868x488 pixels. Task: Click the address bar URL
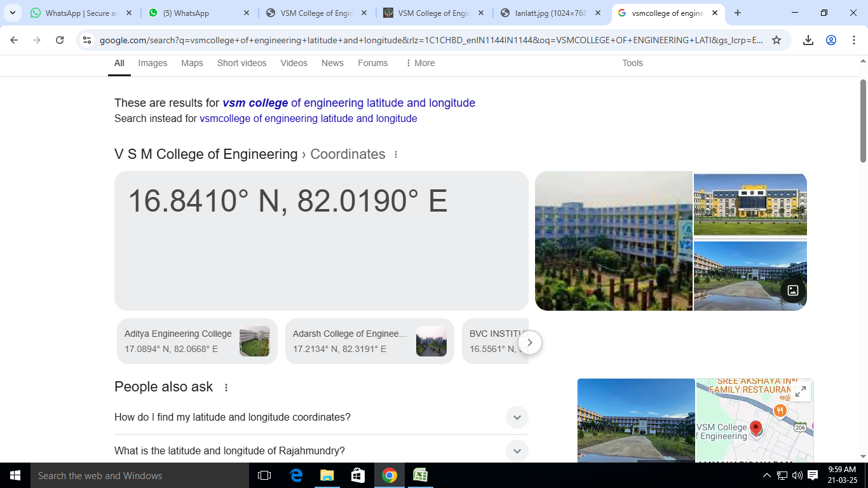click(x=431, y=40)
